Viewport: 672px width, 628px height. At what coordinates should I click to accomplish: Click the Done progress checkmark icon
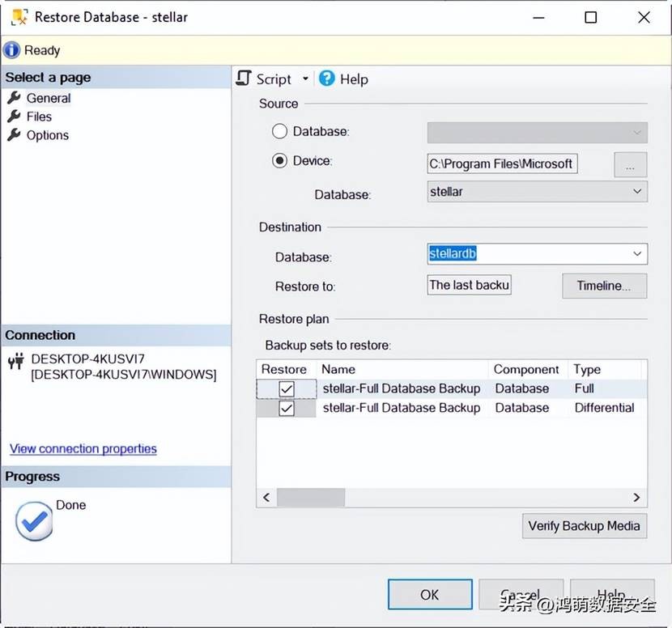pos(34,521)
